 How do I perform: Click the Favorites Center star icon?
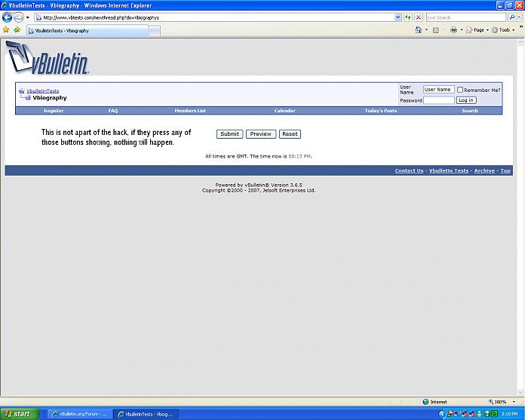click(x=7, y=30)
